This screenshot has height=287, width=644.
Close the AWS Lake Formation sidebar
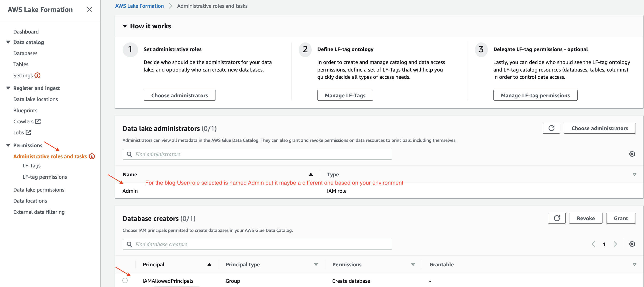(x=89, y=10)
